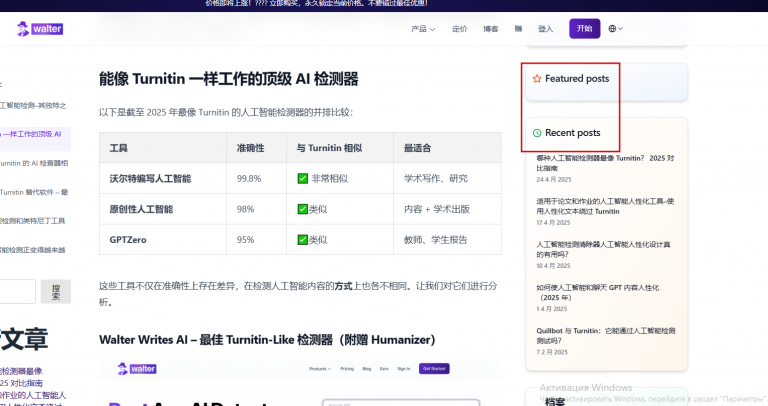This screenshot has height=406, width=768.
Task: Click the green check in GPTZero row
Action: [303, 239]
